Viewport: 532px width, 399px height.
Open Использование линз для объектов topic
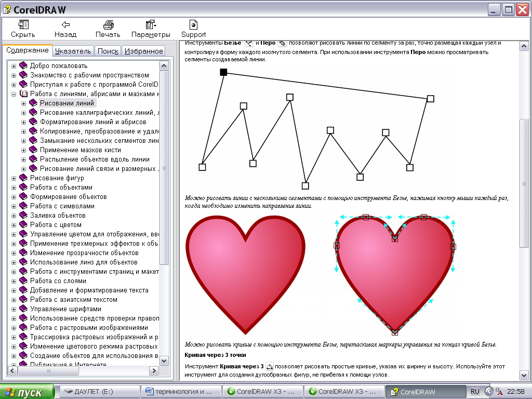[84, 262]
